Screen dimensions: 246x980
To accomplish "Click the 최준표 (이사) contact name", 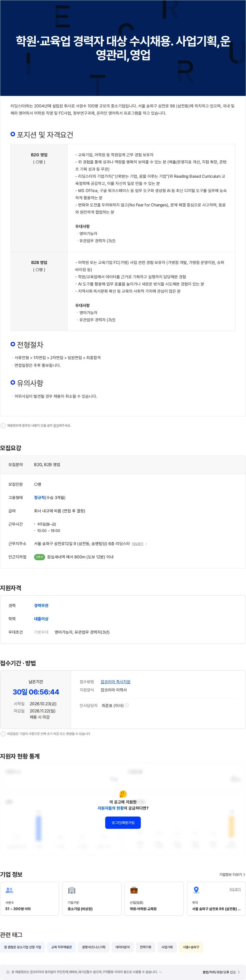I will click(113, 705).
